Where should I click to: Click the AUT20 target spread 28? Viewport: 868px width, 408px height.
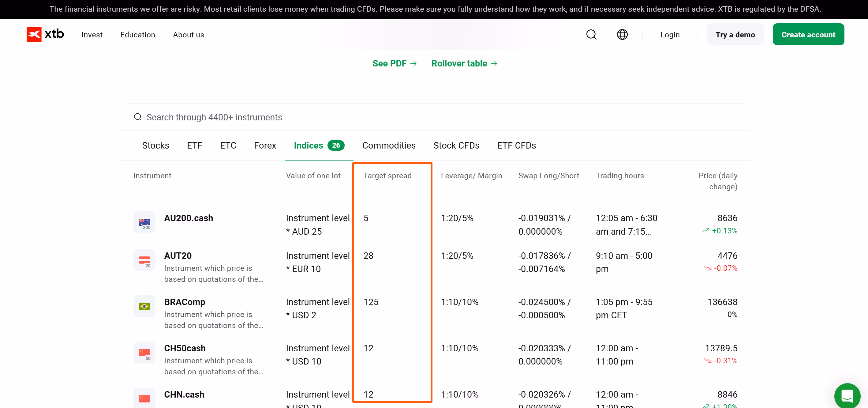368,255
